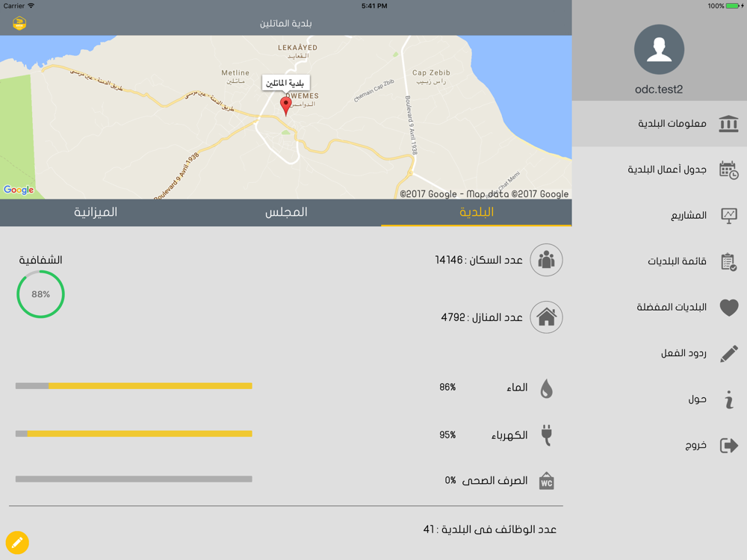Image resolution: width=747 pixels, height=560 pixels.
Task: Tap the sanitation percentage 0%
Action: click(x=450, y=480)
